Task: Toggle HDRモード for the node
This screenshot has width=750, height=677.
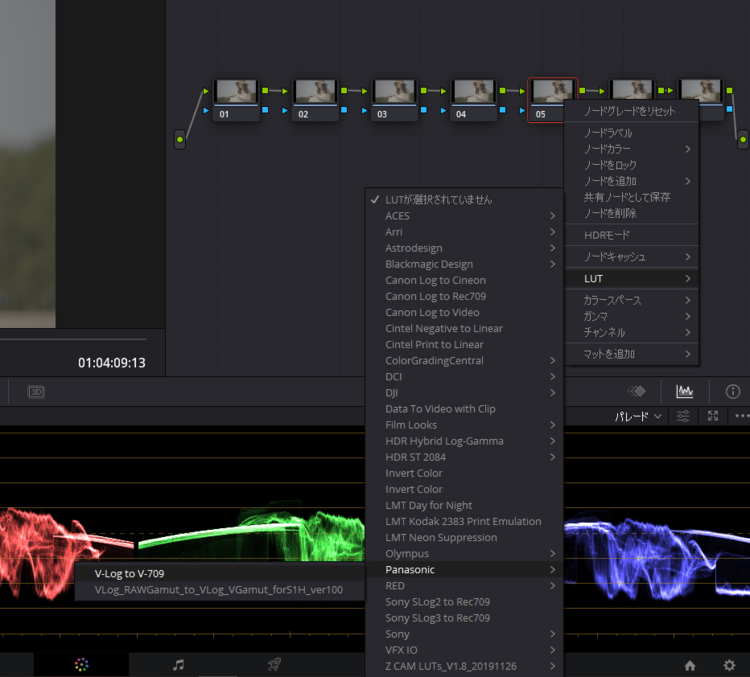Action: point(607,235)
